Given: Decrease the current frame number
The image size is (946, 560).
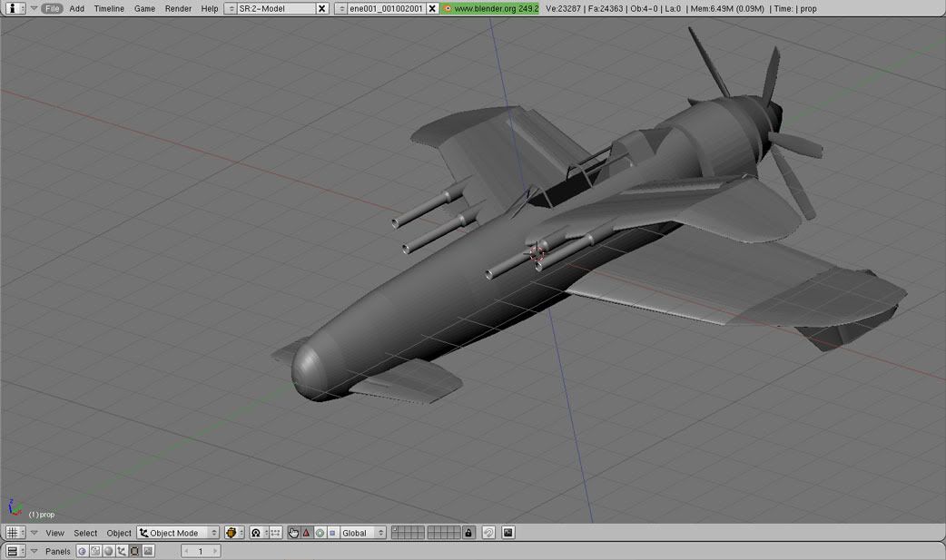Looking at the screenshot, I should pyautogui.click(x=186, y=551).
